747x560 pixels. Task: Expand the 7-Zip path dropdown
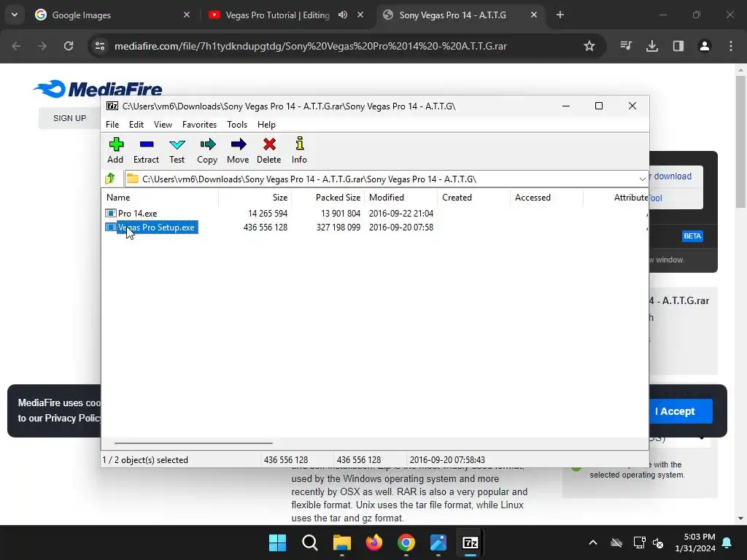(642, 179)
